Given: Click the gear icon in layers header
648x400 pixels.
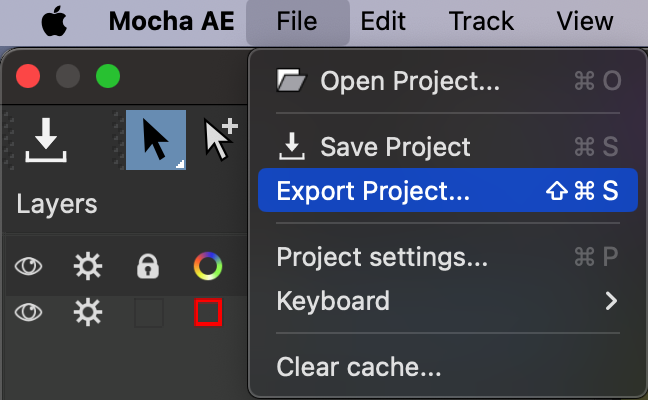Looking at the screenshot, I should (89, 267).
